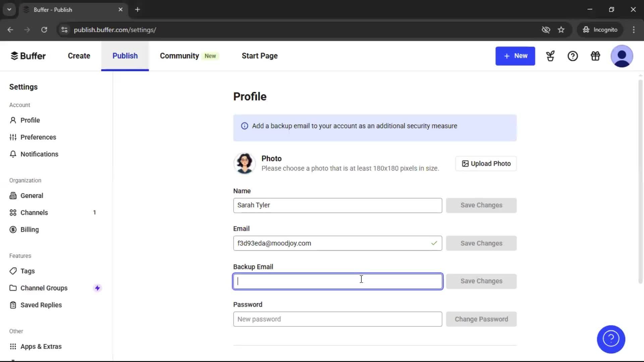Open the profile avatar menu
The width and height of the screenshot is (644, 362).
pos(622,56)
